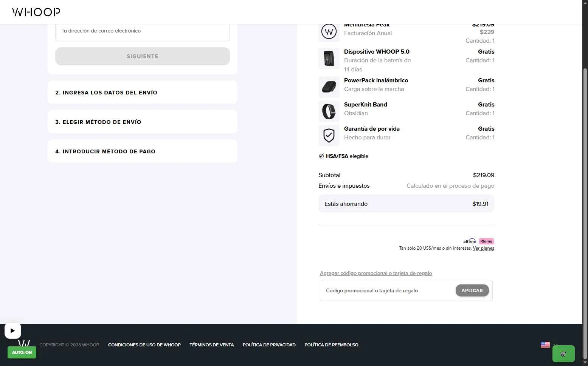Click Agregar código promocional o tarjeta de regalo
This screenshot has width=588, height=366.
click(376, 273)
